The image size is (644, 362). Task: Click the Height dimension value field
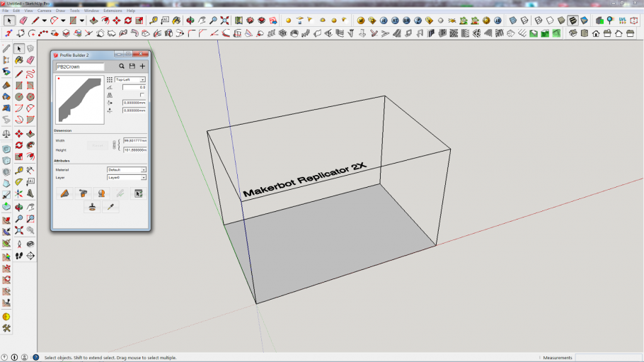(134, 150)
